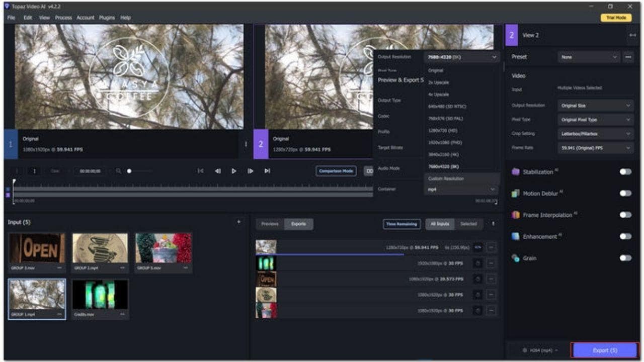Jump to the first frame
Image resolution: width=644 pixels, height=362 pixels.
tap(200, 171)
